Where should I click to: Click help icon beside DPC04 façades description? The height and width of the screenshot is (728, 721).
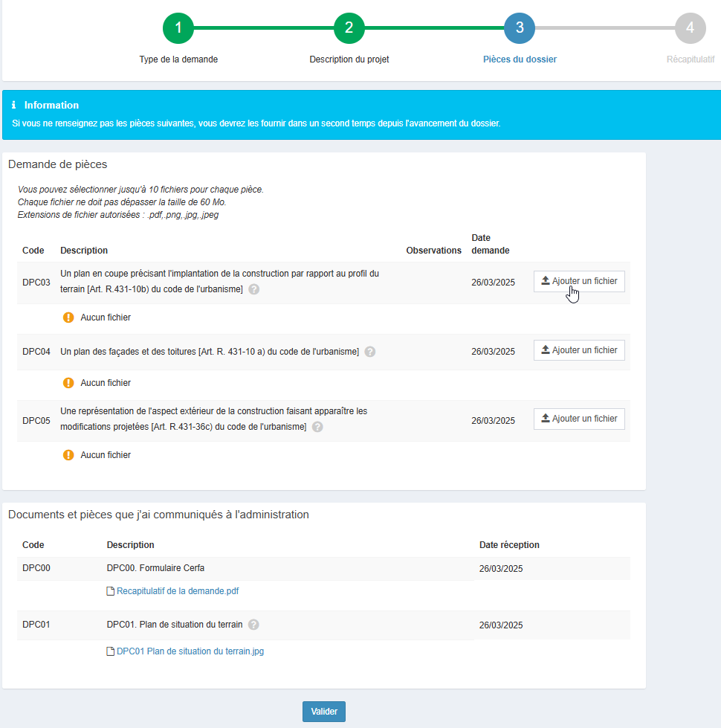click(370, 352)
